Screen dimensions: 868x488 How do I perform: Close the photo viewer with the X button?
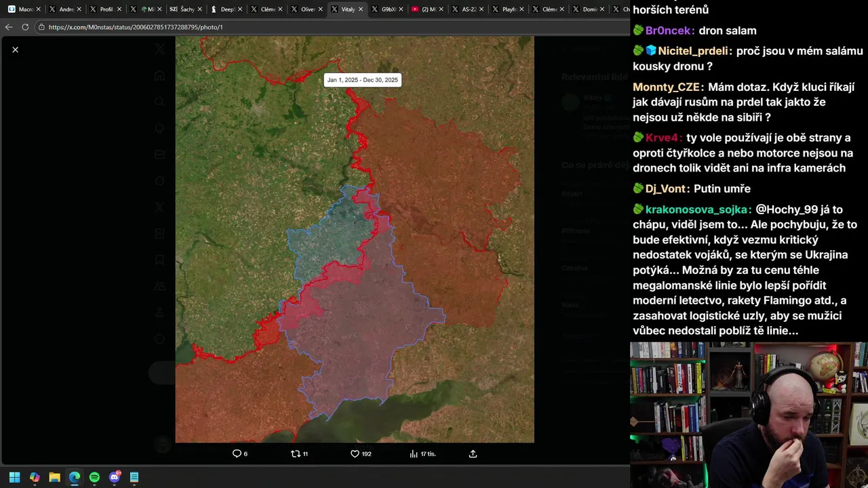(15, 49)
